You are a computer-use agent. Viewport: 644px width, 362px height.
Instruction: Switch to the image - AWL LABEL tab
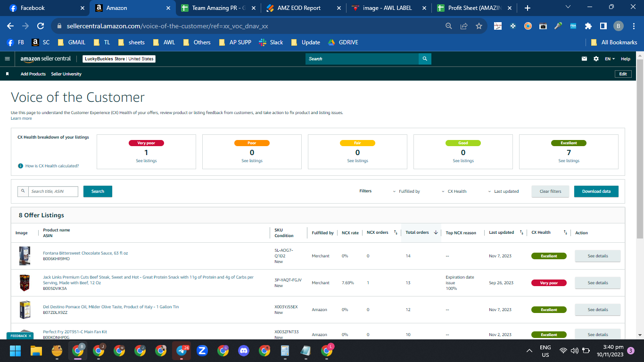[389, 8]
